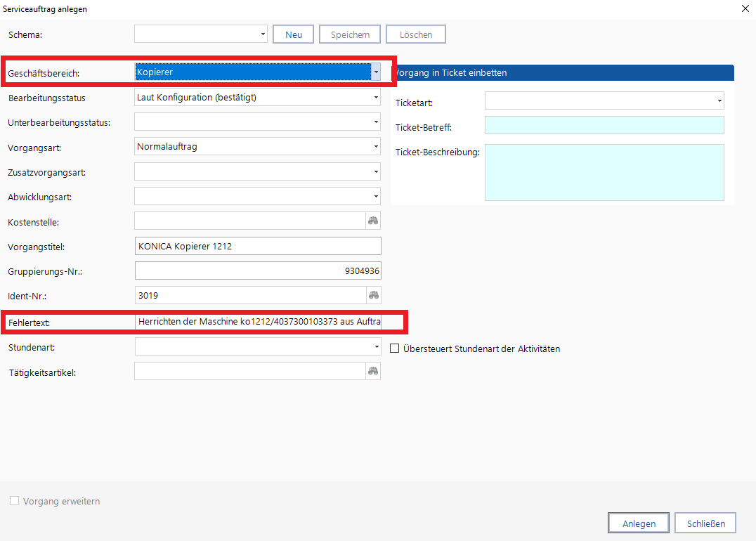756x541 pixels.
Task: Enable Übersteuert Stundenart der Aktivitäten checkbox
Action: pos(395,348)
